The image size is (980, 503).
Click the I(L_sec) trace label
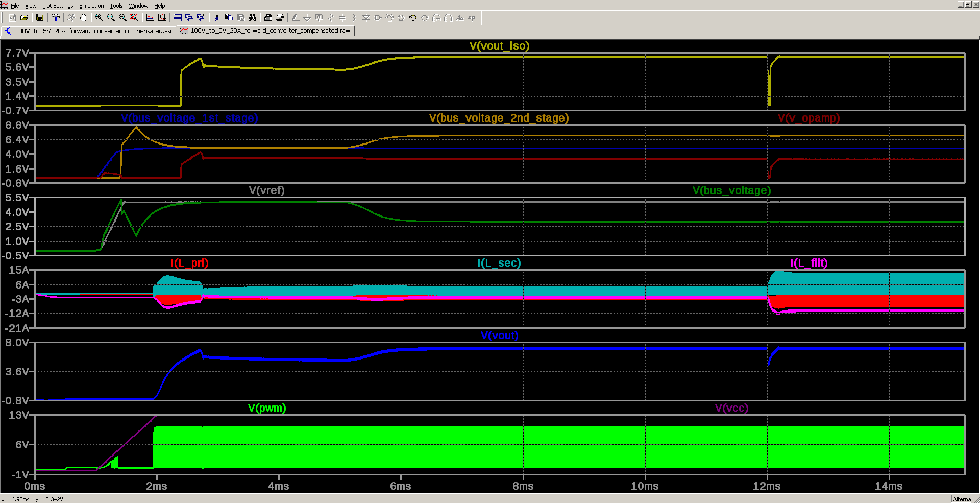pos(499,263)
